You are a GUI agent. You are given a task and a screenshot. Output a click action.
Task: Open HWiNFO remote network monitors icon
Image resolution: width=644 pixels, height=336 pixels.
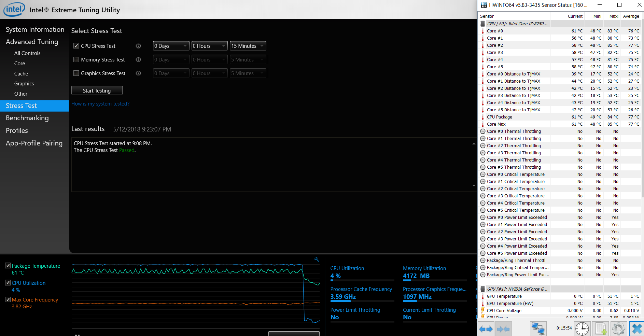[x=538, y=329]
